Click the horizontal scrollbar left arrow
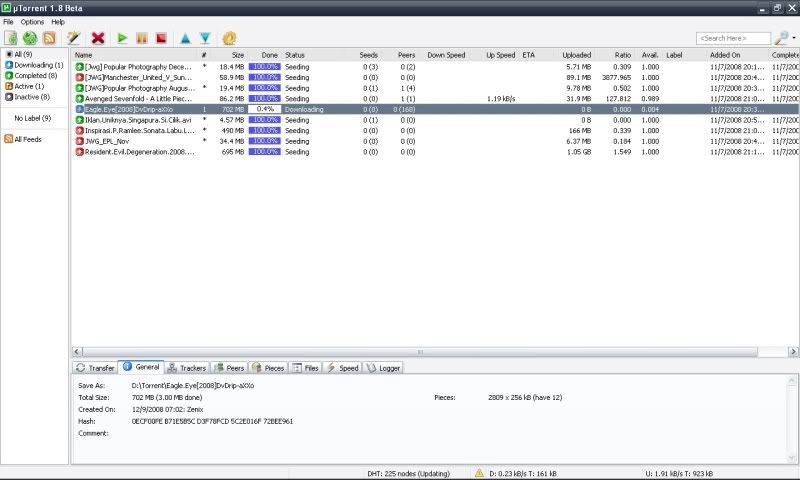 (x=77, y=351)
